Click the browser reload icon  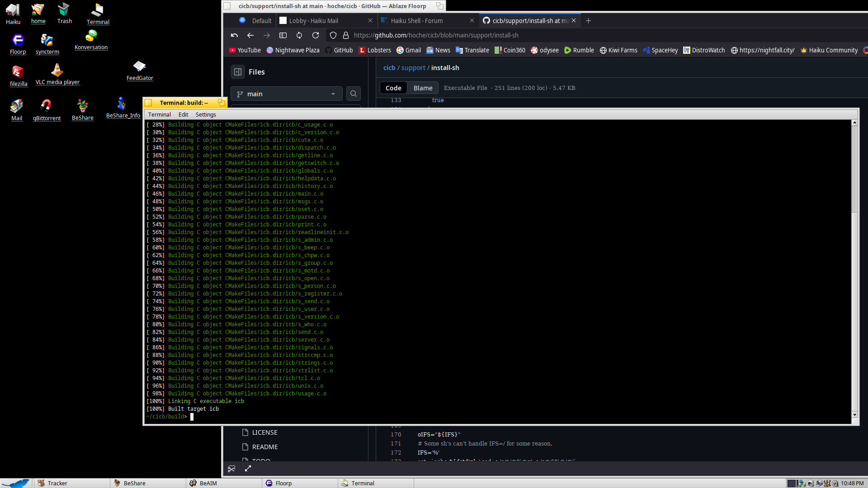coord(316,35)
